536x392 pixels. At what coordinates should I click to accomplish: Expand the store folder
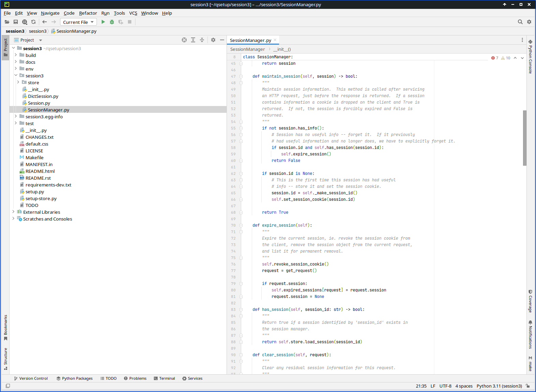click(x=18, y=82)
